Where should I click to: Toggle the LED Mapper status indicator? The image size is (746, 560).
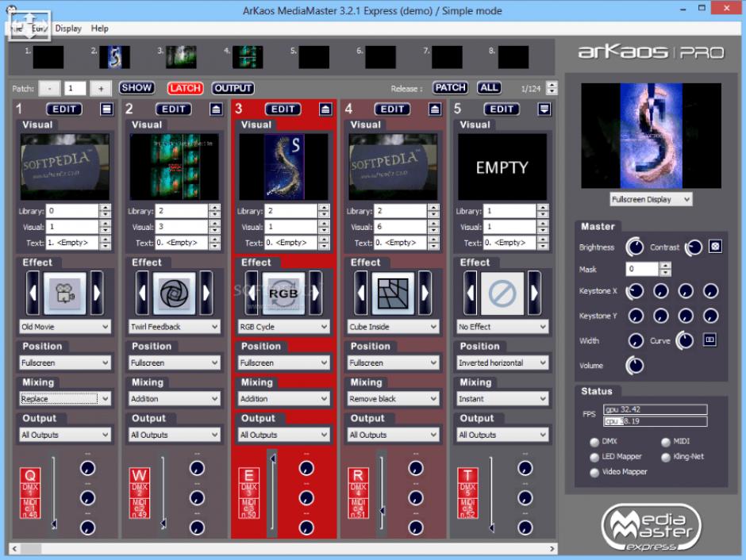[594, 458]
